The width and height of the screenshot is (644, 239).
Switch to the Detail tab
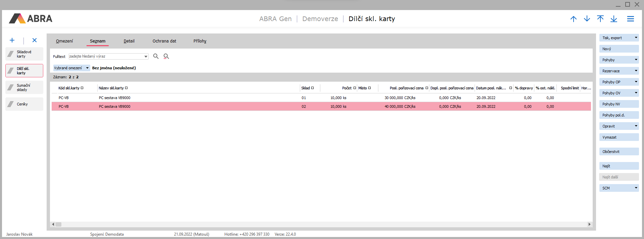click(129, 41)
